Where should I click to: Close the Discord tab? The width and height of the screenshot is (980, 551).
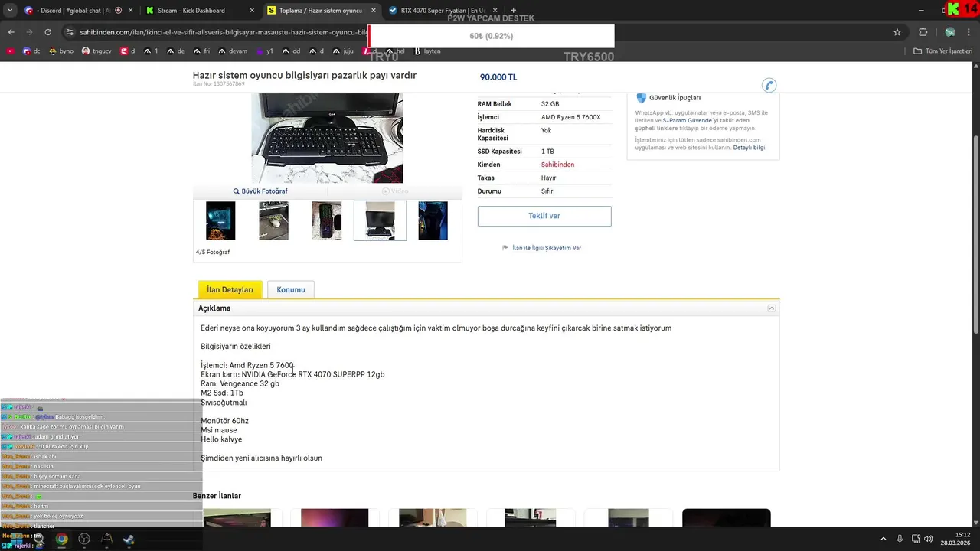(130, 11)
